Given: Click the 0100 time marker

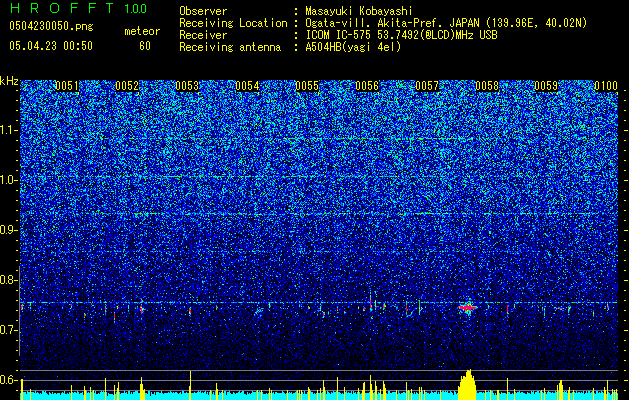Looking at the screenshot, I should [x=606, y=86].
